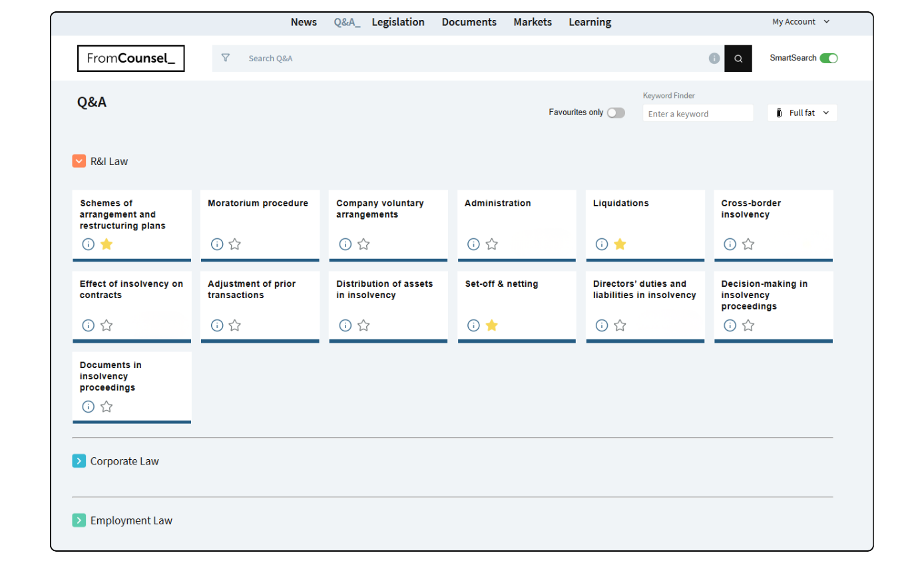924x563 pixels.
Task: Collapse the R&I Law section
Action: 79,161
